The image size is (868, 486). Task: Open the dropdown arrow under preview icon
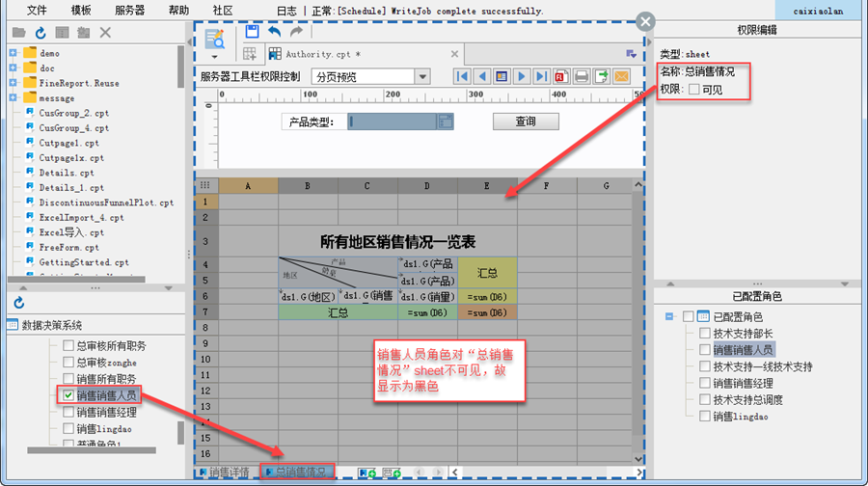pyautogui.click(x=215, y=57)
